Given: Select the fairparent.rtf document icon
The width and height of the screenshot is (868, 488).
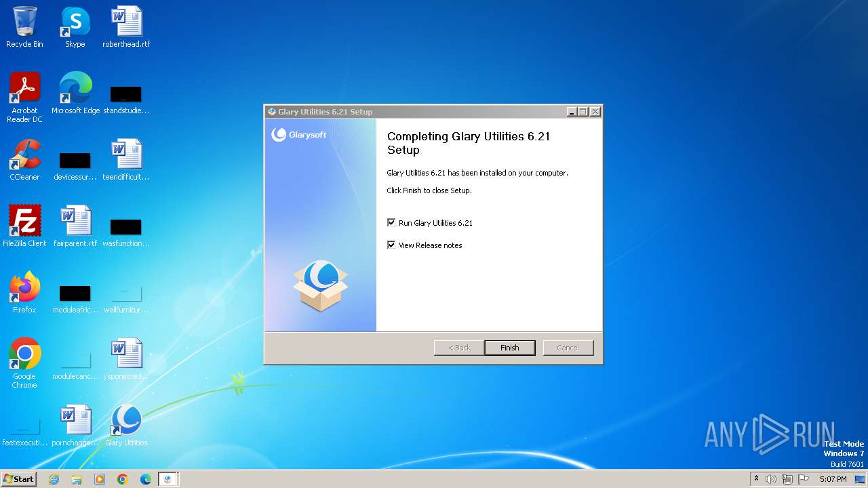Looking at the screenshot, I should tap(75, 226).
